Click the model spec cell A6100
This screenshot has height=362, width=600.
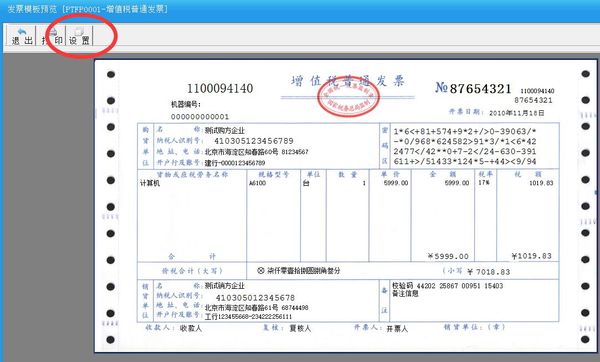pos(257,183)
